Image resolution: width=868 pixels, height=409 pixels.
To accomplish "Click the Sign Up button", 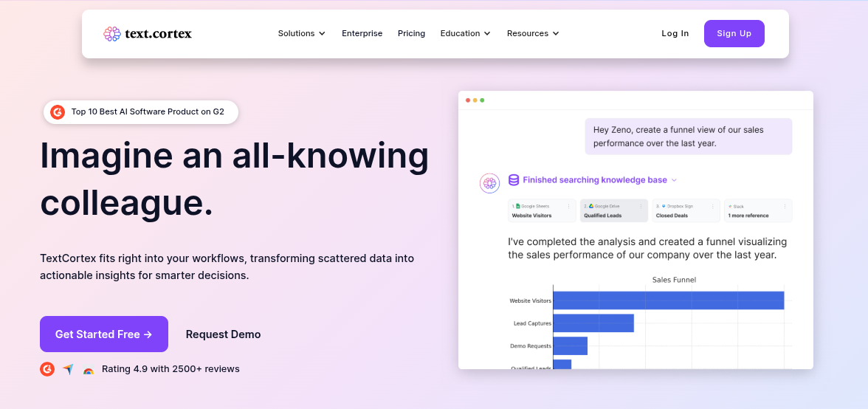I will pyautogui.click(x=734, y=34).
